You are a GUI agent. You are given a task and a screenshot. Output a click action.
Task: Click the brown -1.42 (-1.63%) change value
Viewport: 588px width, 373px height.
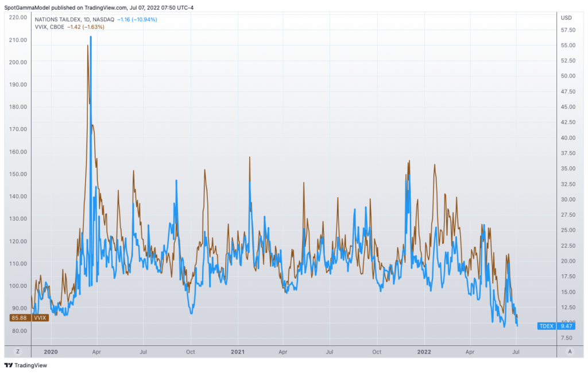pyautogui.click(x=86, y=27)
